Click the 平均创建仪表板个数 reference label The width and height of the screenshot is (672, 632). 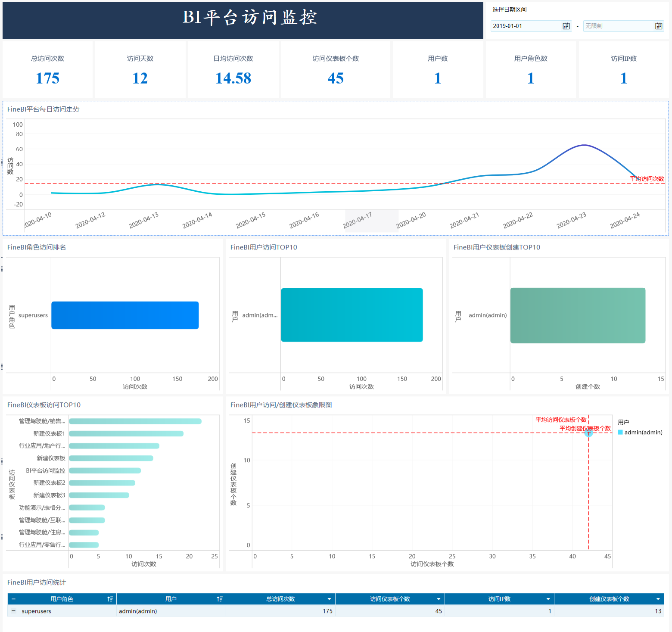[585, 428]
